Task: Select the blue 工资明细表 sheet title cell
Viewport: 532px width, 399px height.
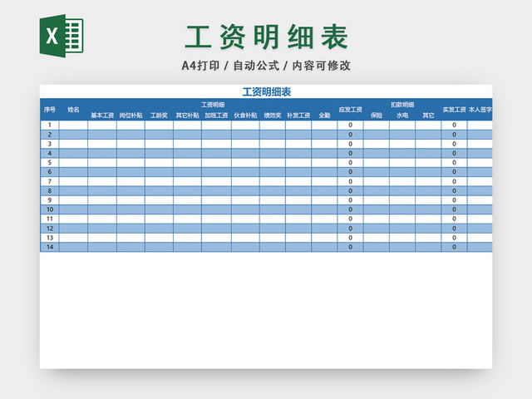Action: coord(267,92)
